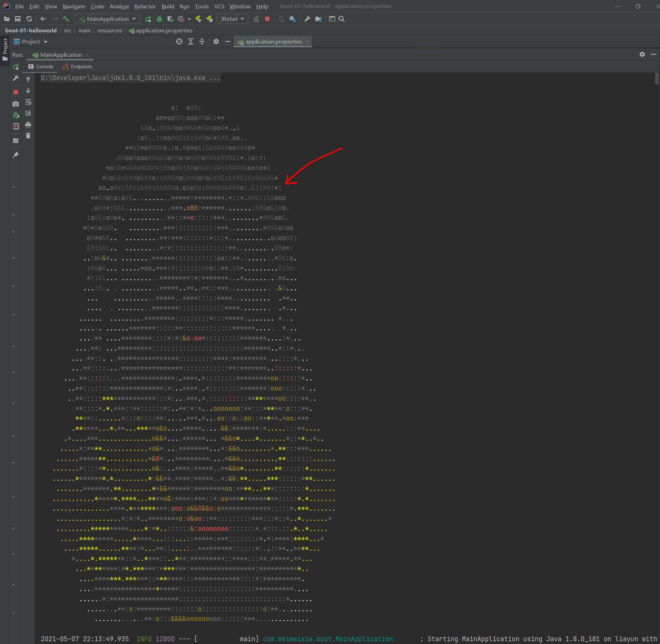This screenshot has width=660, height=644.
Task: Dump threads with camera icon
Action: [x=16, y=104]
